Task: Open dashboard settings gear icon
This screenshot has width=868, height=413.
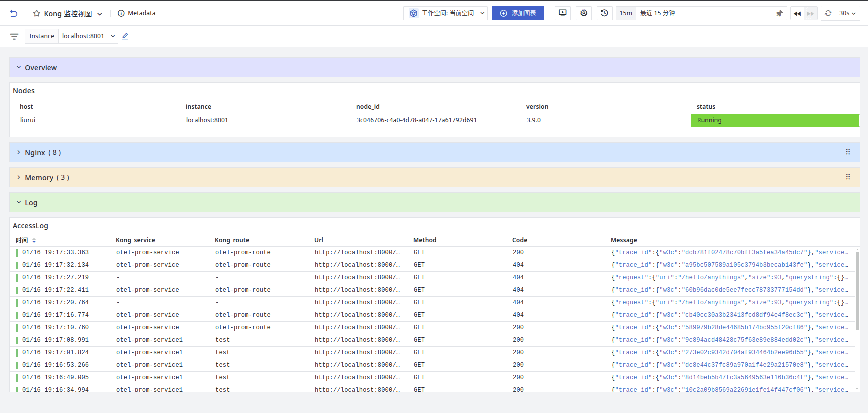Action: tap(584, 13)
